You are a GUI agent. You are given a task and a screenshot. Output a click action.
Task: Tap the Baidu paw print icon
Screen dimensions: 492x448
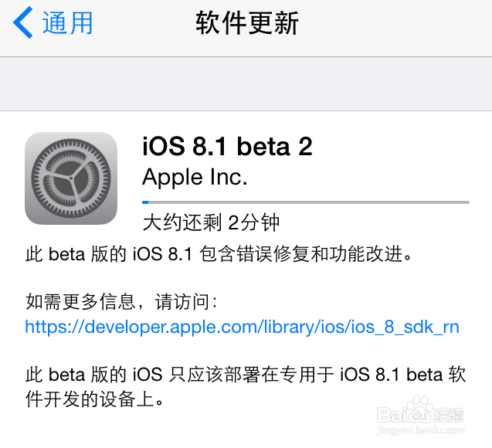tap(420, 409)
